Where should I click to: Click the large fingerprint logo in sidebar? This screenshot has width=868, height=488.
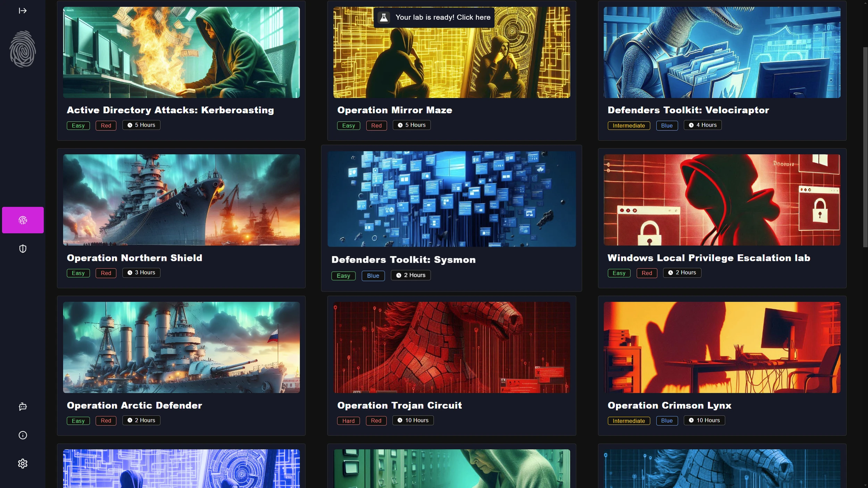23,49
